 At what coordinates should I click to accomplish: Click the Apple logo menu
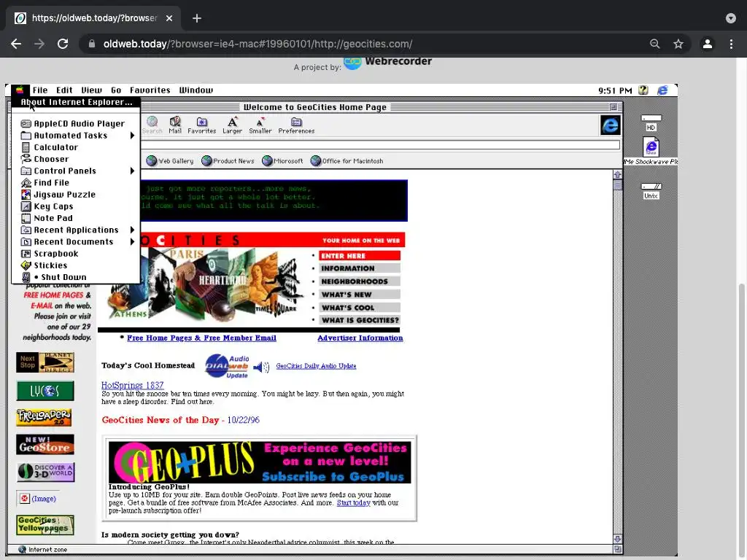[20, 90]
